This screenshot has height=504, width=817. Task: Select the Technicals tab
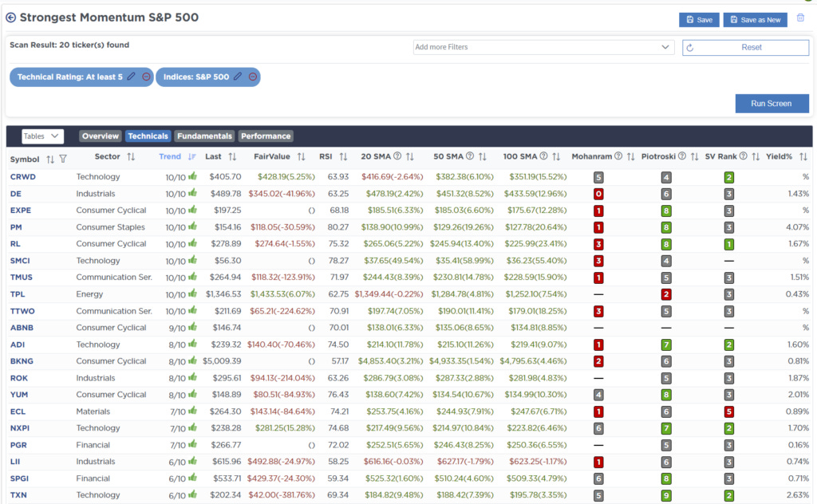click(148, 136)
